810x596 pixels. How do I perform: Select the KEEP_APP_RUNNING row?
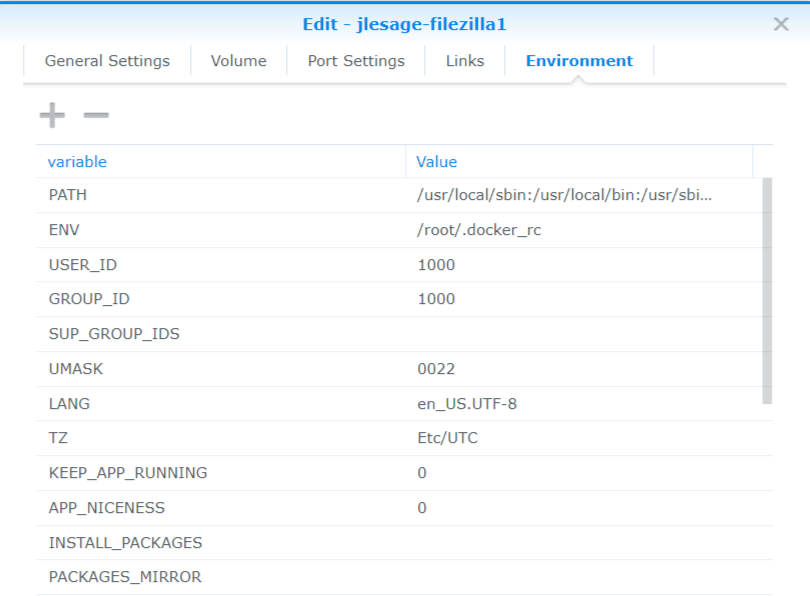pos(200,473)
